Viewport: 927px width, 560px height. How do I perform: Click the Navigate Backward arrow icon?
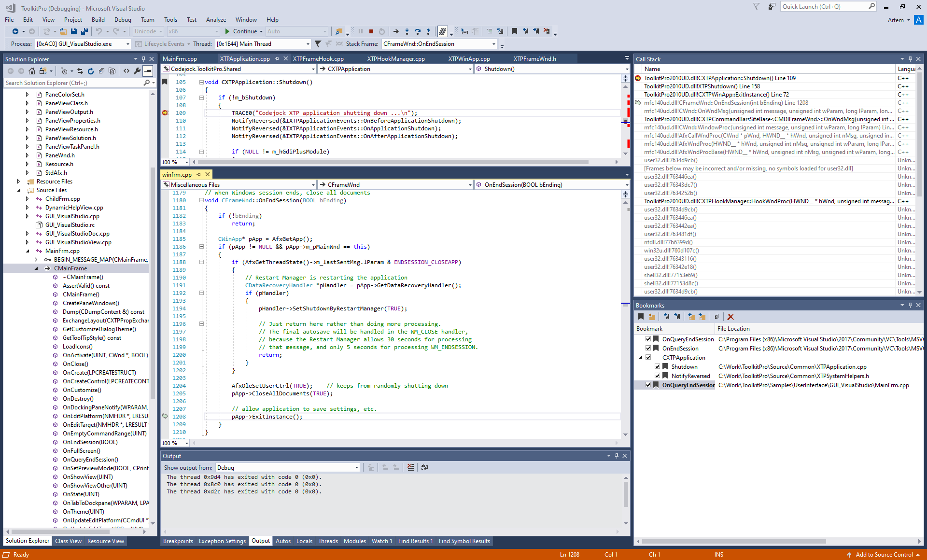[x=15, y=31]
